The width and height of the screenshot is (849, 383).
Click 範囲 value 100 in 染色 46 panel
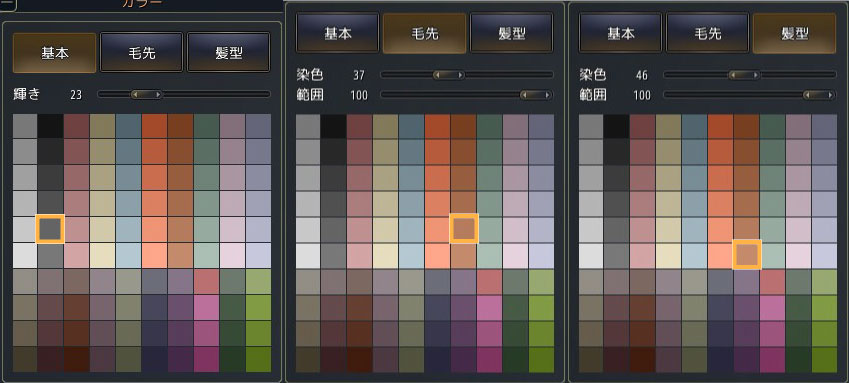[x=642, y=95]
